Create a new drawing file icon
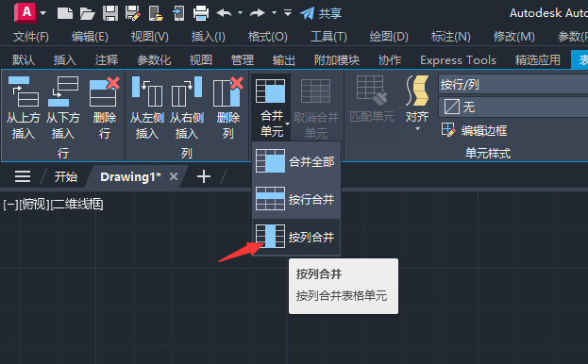 tap(65, 13)
